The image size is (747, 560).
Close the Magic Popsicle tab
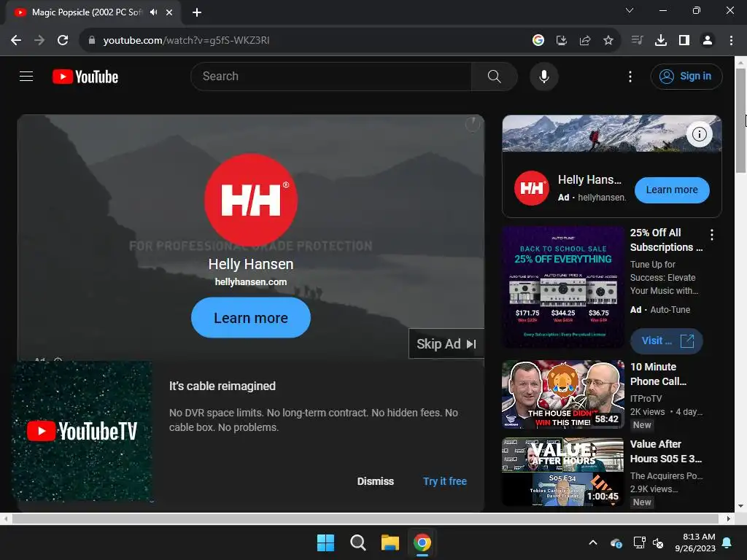coord(169,12)
